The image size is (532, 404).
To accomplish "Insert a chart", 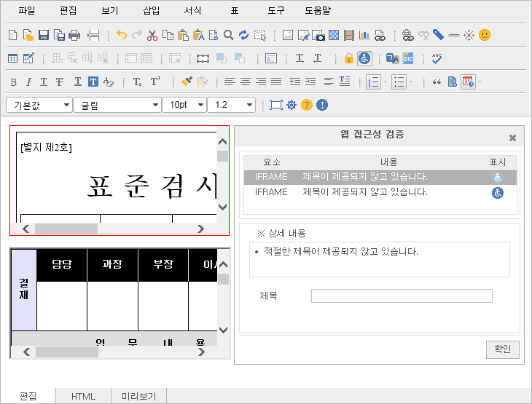I will click(x=364, y=35).
